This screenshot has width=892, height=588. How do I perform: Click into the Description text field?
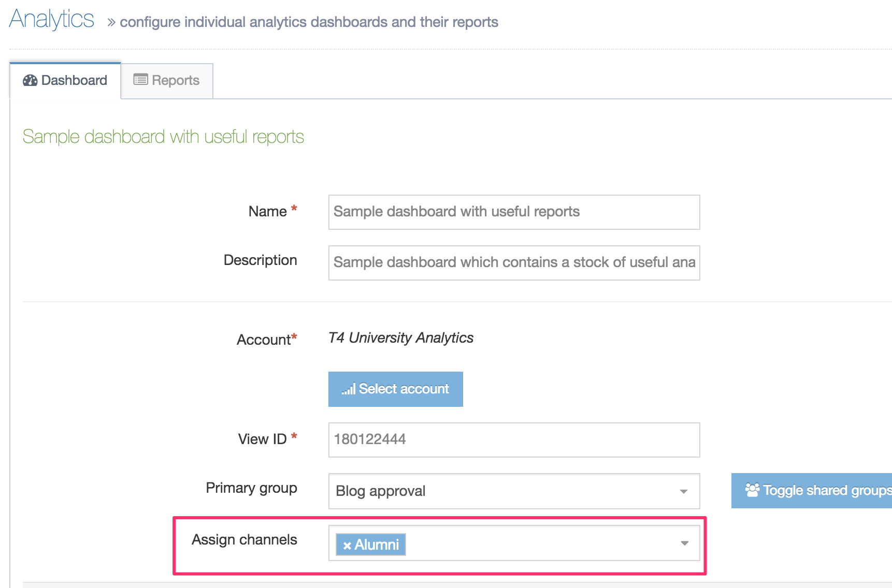click(514, 263)
